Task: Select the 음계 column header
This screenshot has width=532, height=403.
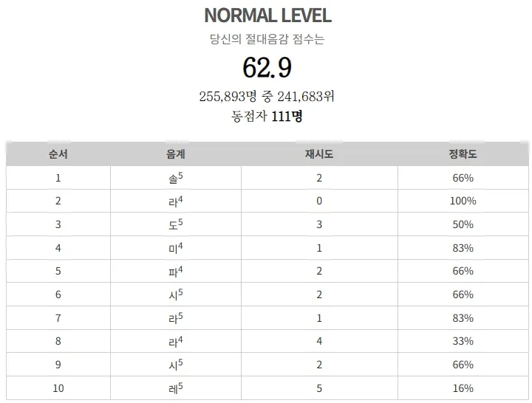Action: click(176, 154)
